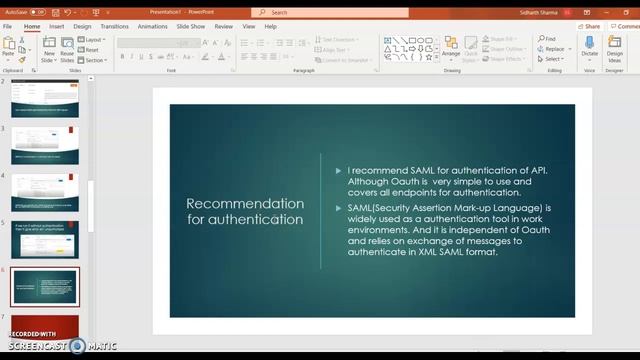Screen dimensions: 640x360
Task: Expand the shapes gallery More button
Action: coord(437,58)
